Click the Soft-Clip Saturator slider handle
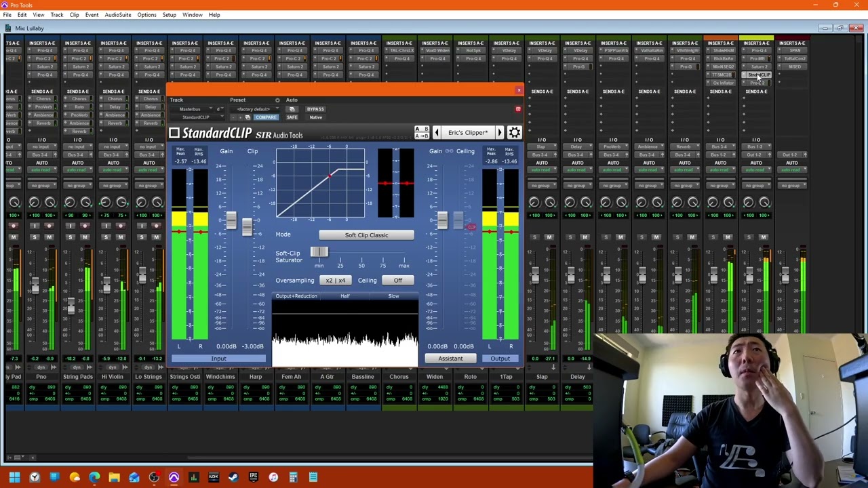Viewport: 868px width, 488px height. coord(319,252)
